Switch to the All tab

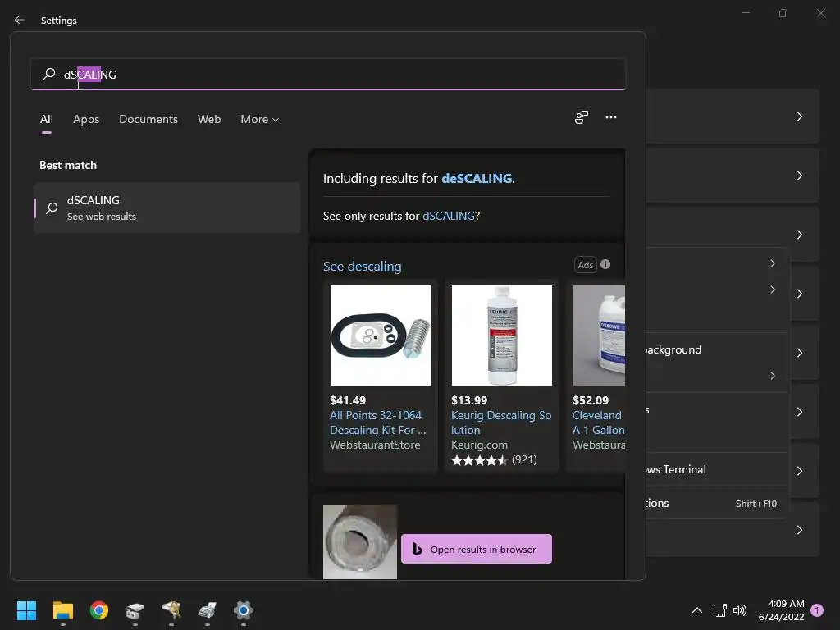[47, 119]
